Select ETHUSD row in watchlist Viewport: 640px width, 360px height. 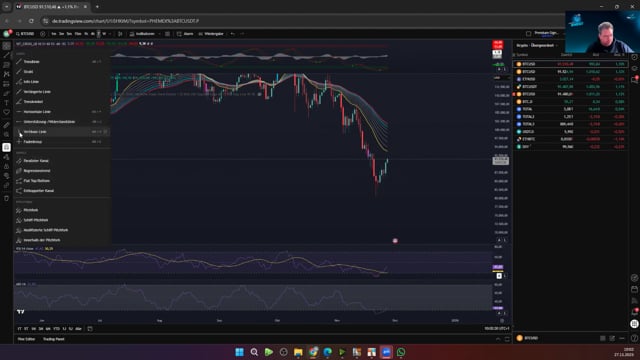(x=571, y=79)
